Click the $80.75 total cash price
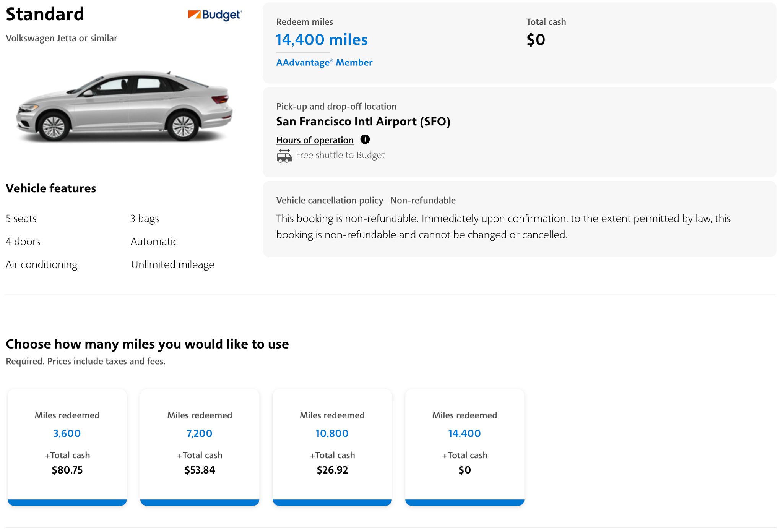The image size is (783, 532). click(x=67, y=470)
